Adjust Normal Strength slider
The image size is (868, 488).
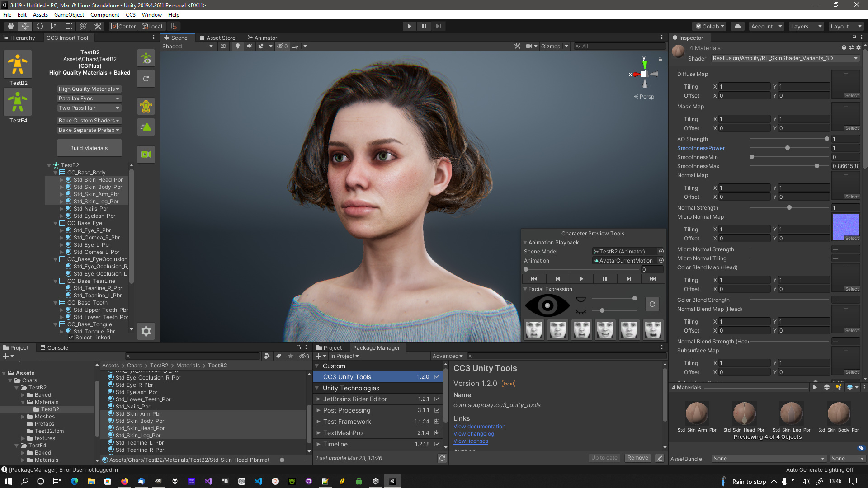(788, 208)
